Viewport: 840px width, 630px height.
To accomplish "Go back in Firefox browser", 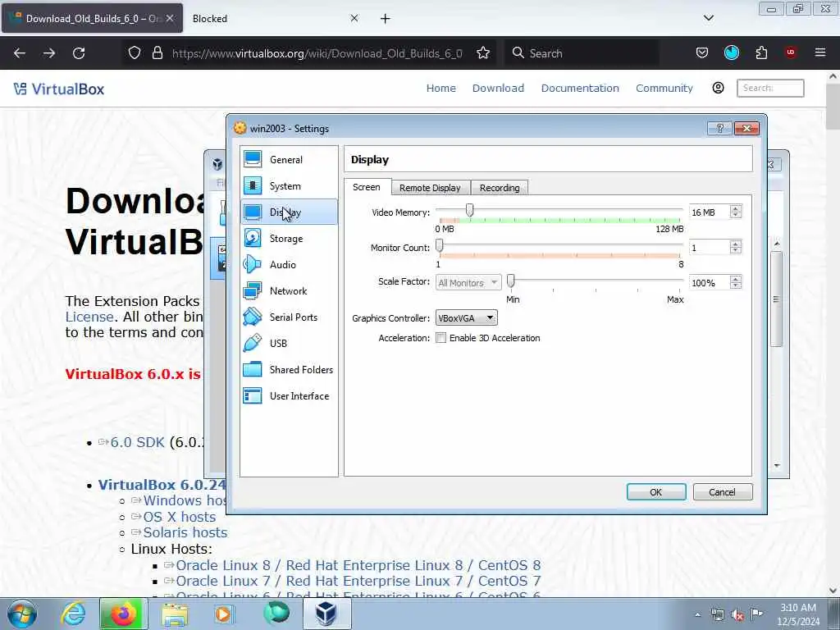I will pyautogui.click(x=20, y=53).
